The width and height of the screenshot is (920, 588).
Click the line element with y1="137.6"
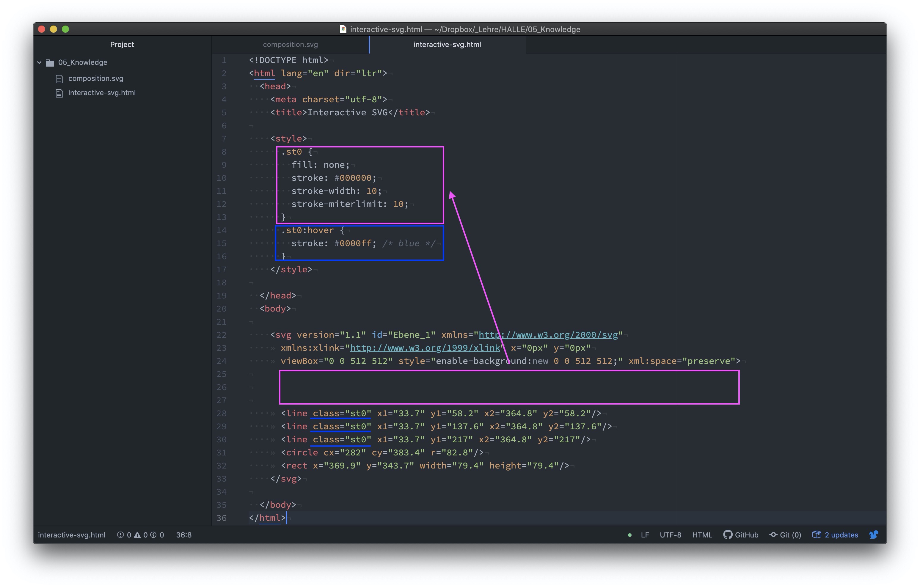coord(446,426)
